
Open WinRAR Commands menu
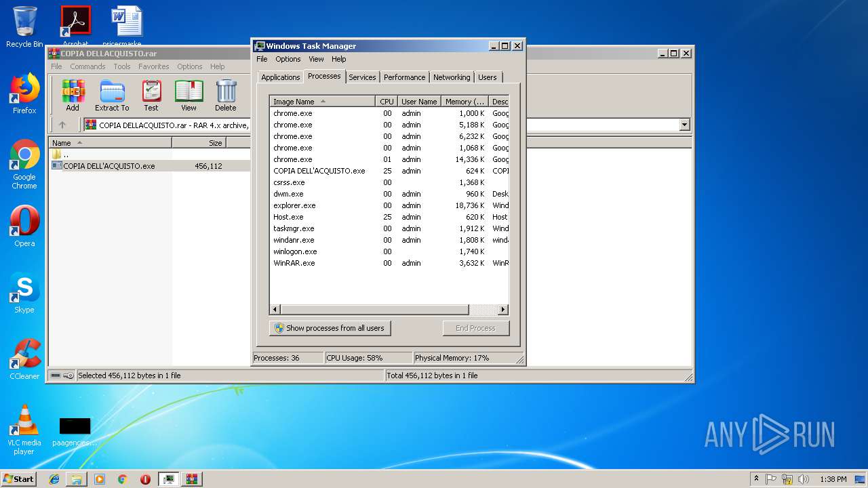click(87, 66)
